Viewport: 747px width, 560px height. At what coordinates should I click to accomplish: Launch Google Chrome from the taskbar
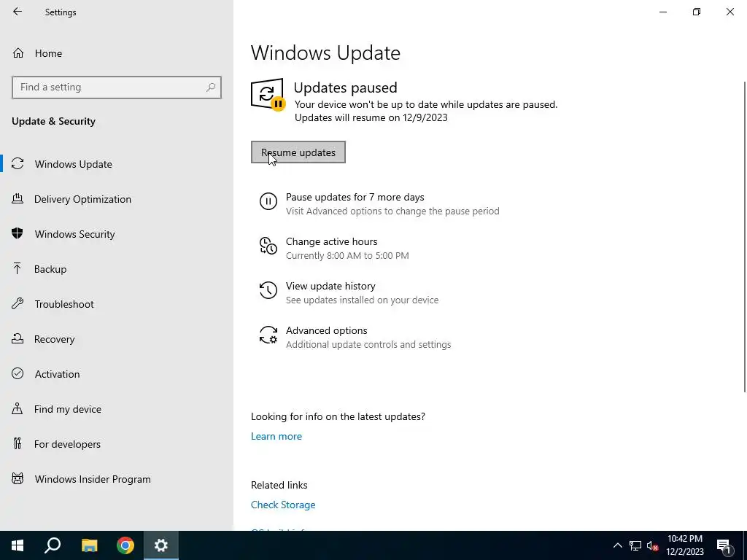[x=125, y=545]
